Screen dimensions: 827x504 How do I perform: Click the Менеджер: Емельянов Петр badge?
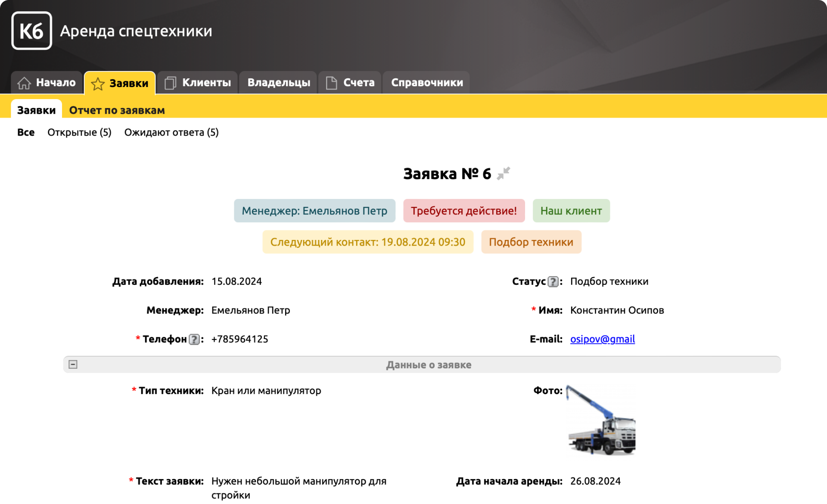314,211
